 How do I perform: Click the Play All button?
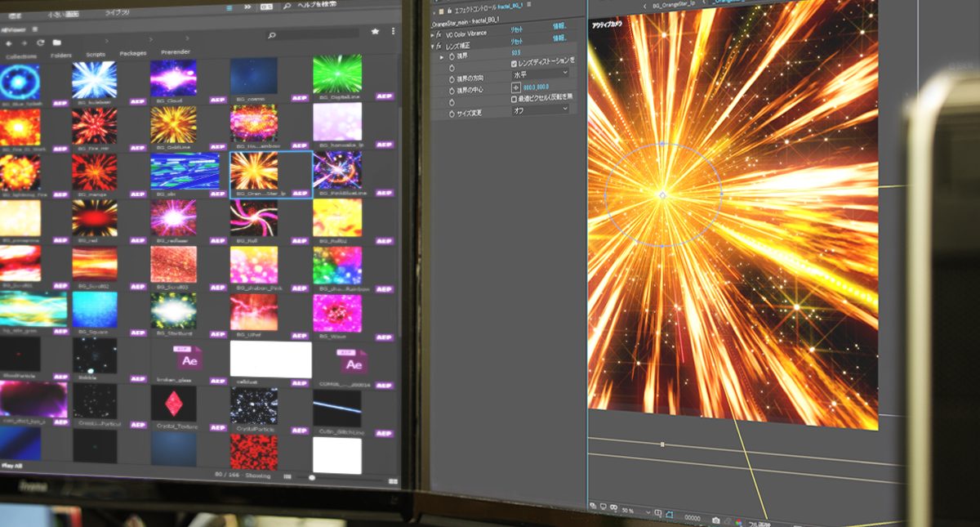click(11, 465)
